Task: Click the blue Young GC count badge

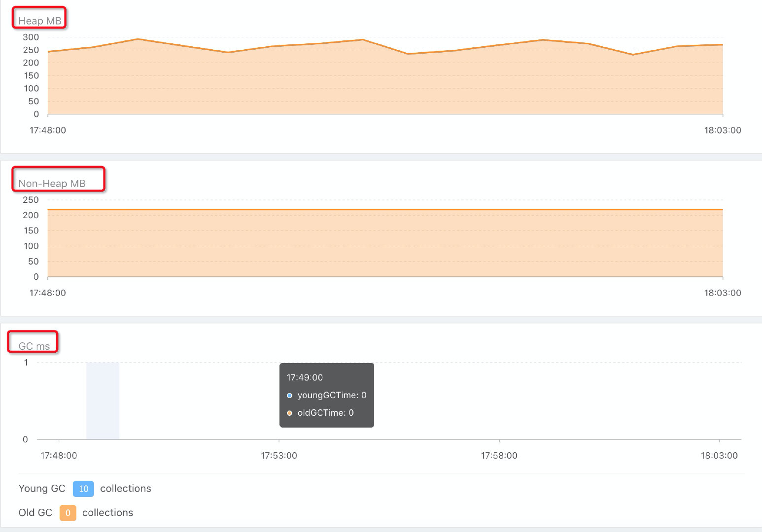Action: (x=83, y=489)
